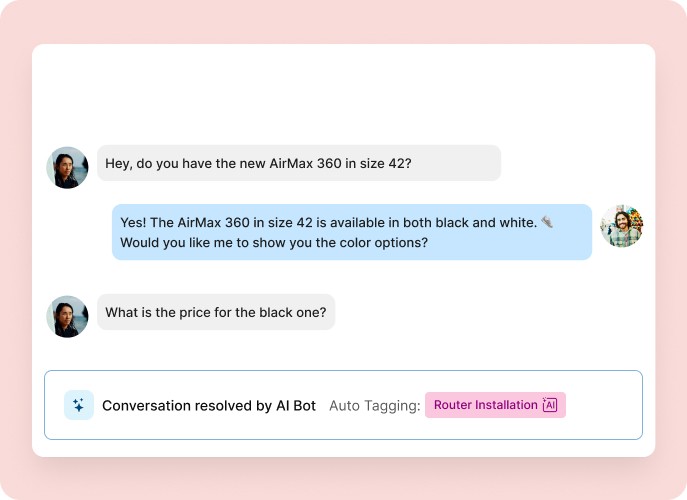Click the "Conversation resolved by AI Bot" text
This screenshot has width=687, height=500.
pos(209,406)
